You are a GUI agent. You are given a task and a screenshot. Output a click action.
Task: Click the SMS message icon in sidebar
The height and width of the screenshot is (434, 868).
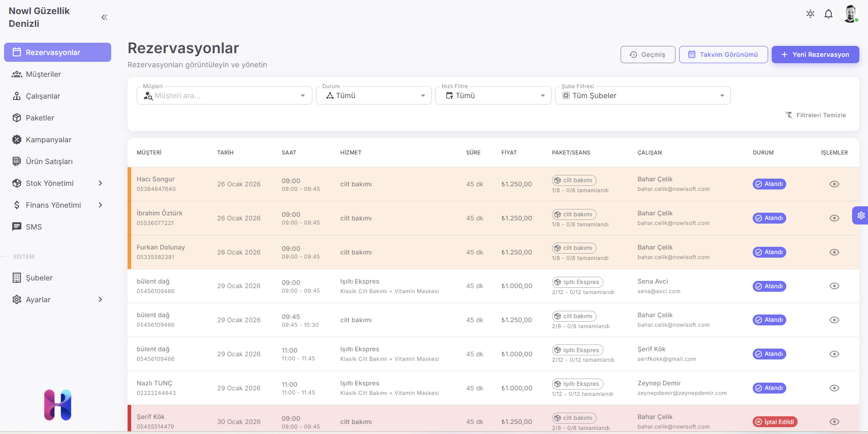pos(17,227)
